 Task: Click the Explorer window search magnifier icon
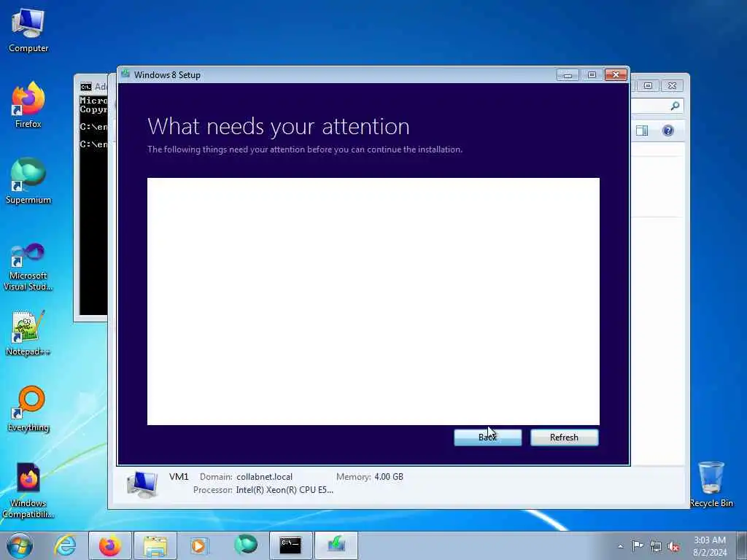point(675,106)
